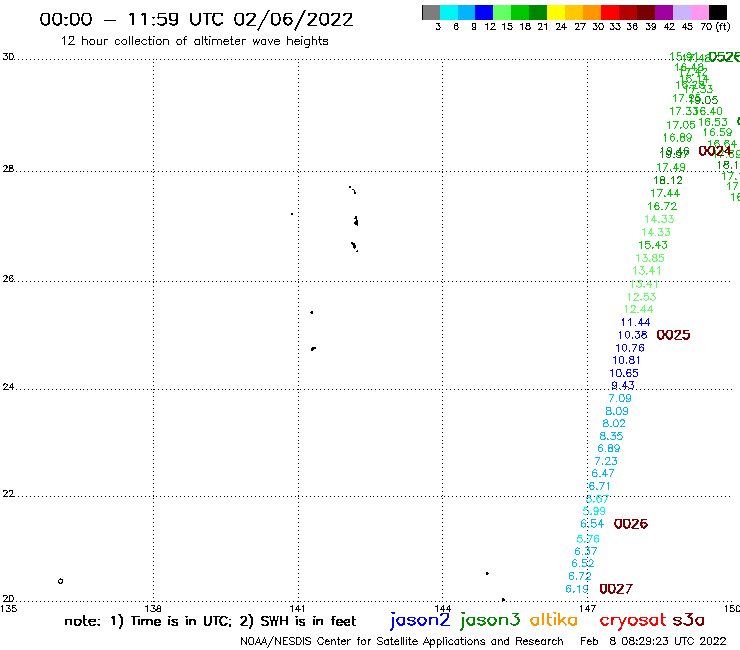Click the 5.99 wave height reading
Viewport: 740px width, 650px height.
(594, 511)
